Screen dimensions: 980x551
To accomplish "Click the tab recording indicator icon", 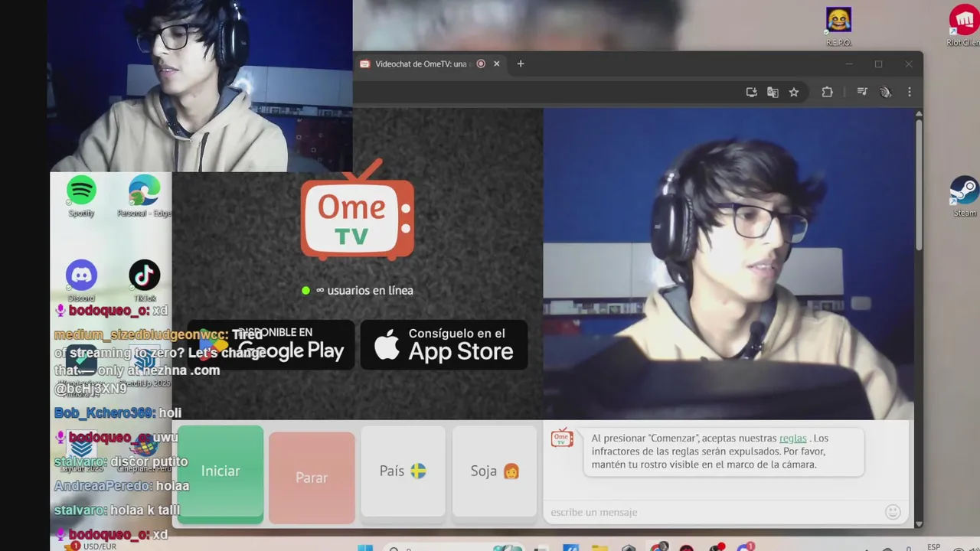I will pyautogui.click(x=481, y=64).
